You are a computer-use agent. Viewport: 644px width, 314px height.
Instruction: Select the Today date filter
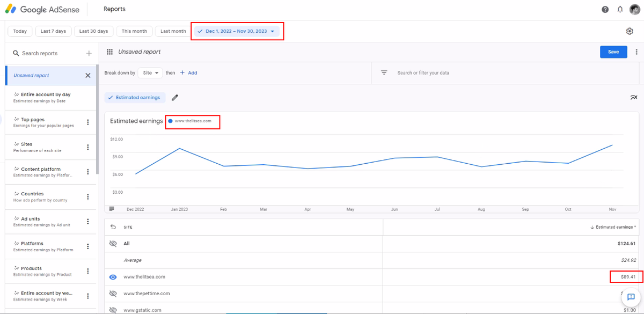(x=20, y=31)
